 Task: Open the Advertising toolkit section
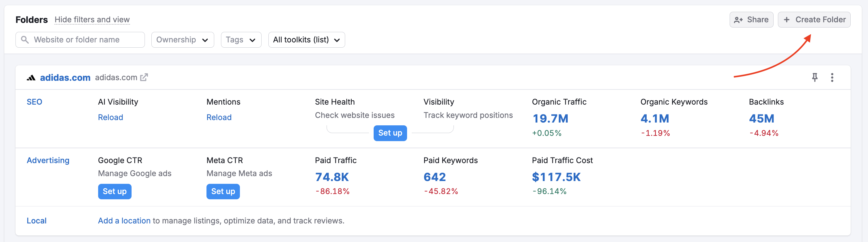pyautogui.click(x=48, y=160)
